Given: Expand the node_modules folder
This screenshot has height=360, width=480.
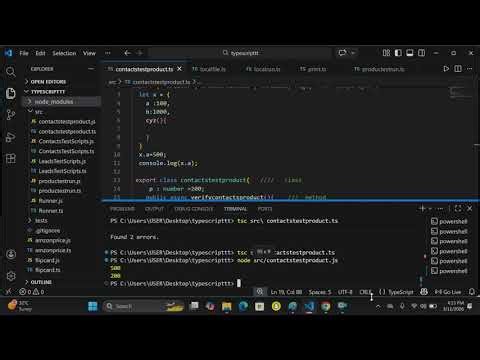Looking at the screenshot, I should click(54, 101).
